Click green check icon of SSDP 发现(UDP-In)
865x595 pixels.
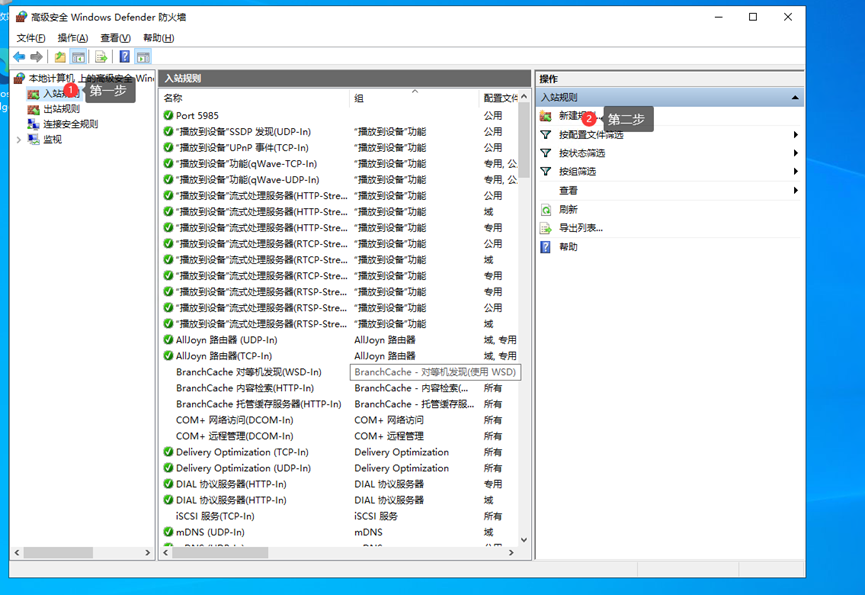[168, 131]
